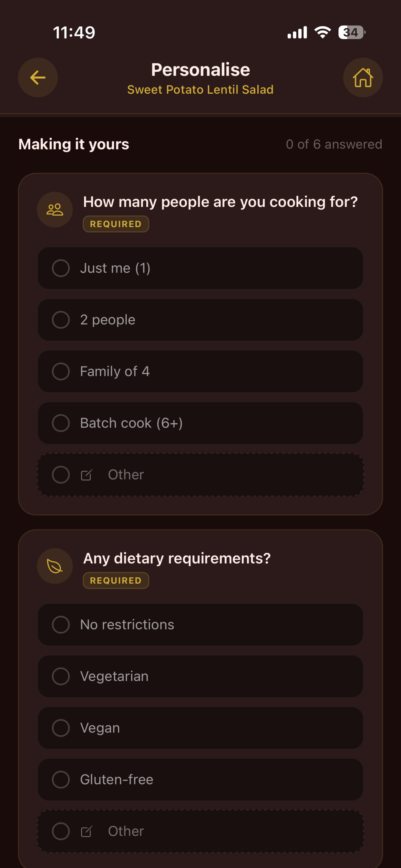Click the edit pencil icon in dietary Other option
Image resolution: width=401 pixels, height=868 pixels.
click(86, 831)
